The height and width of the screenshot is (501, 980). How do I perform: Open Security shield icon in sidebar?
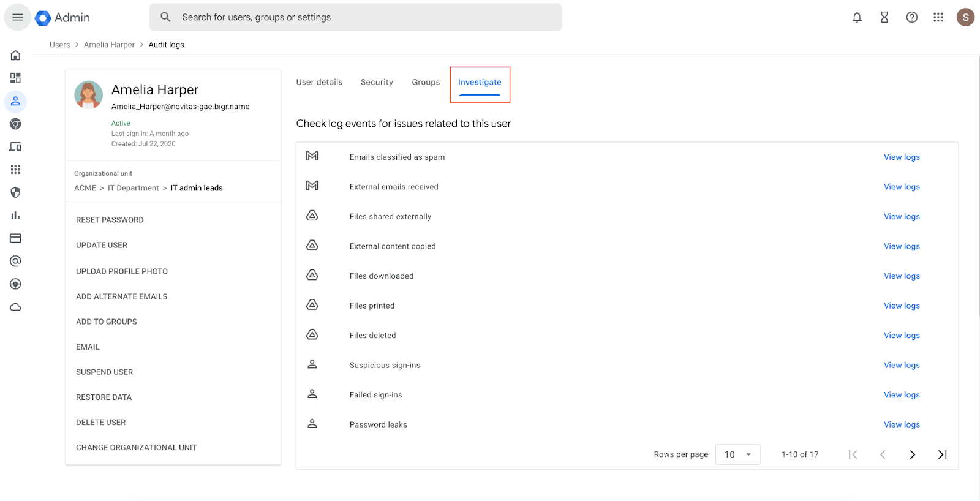tap(15, 192)
